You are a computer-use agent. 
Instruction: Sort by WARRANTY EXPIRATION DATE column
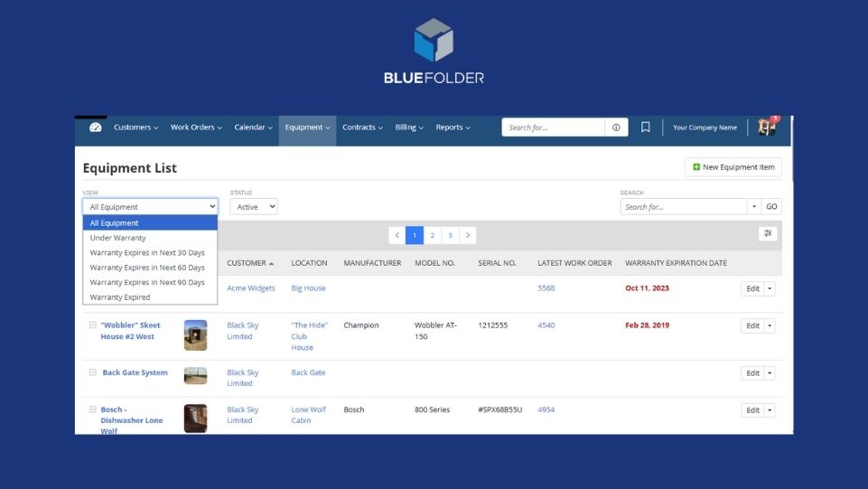pos(676,263)
